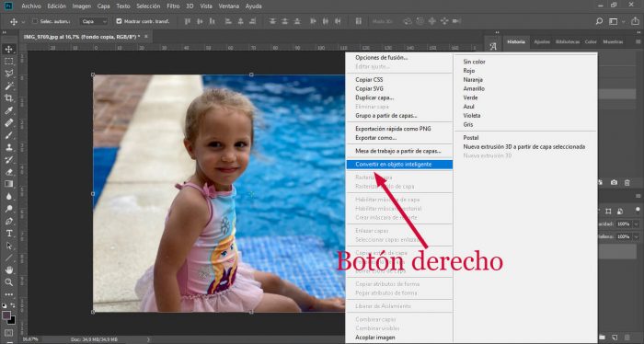Open the Filtro menu

pyautogui.click(x=173, y=6)
